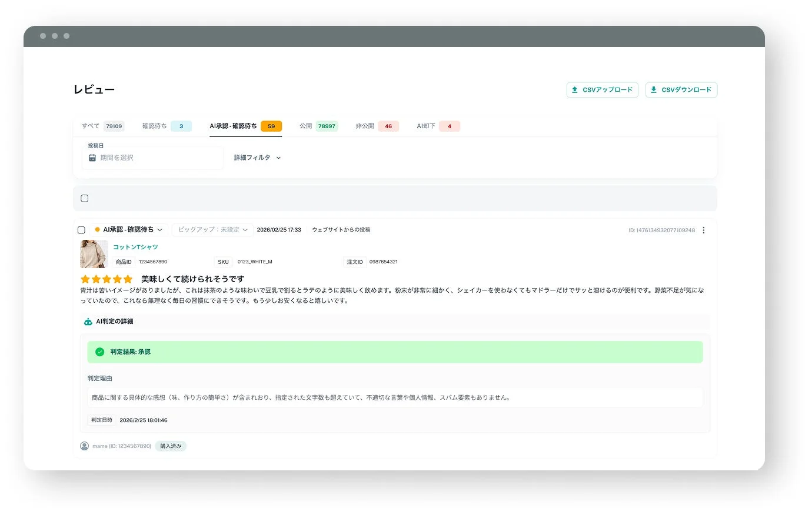Click the three-dot menu icon on the review card
The height and width of the screenshot is (515, 812).
point(704,230)
